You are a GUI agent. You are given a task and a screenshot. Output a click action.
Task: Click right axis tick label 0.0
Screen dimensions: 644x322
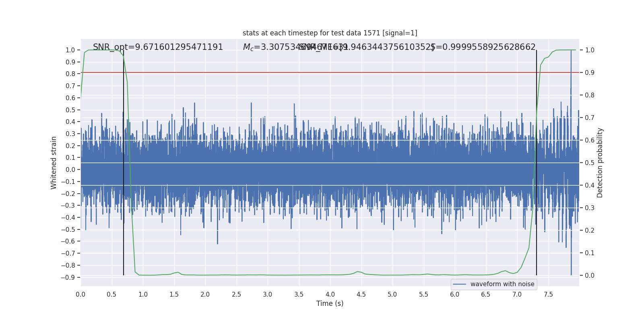pos(590,275)
